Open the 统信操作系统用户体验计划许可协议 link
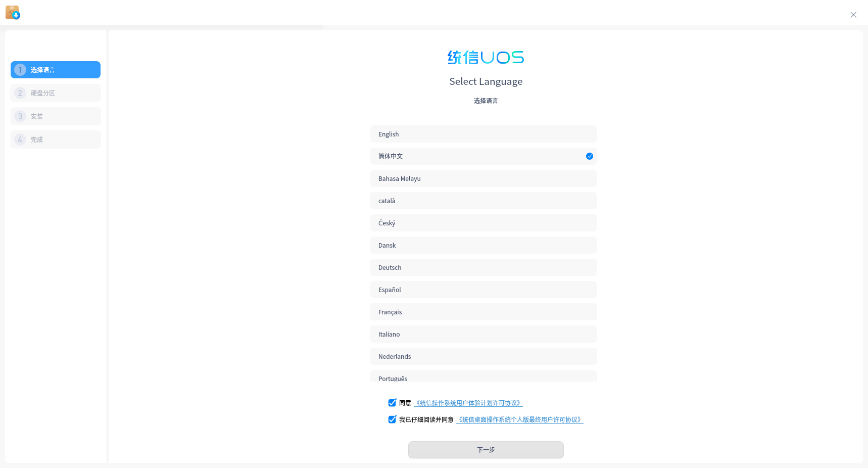 click(x=468, y=403)
